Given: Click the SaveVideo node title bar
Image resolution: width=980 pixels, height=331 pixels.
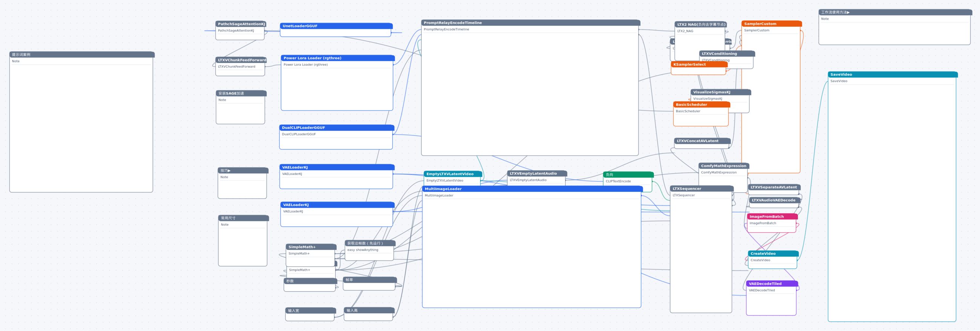Looking at the screenshot, I should (893, 75).
